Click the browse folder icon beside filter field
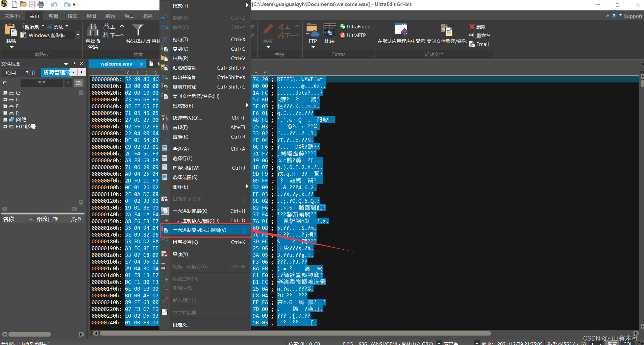Image resolution: width=644 pixels, height=345 pixels. point(78,83)
